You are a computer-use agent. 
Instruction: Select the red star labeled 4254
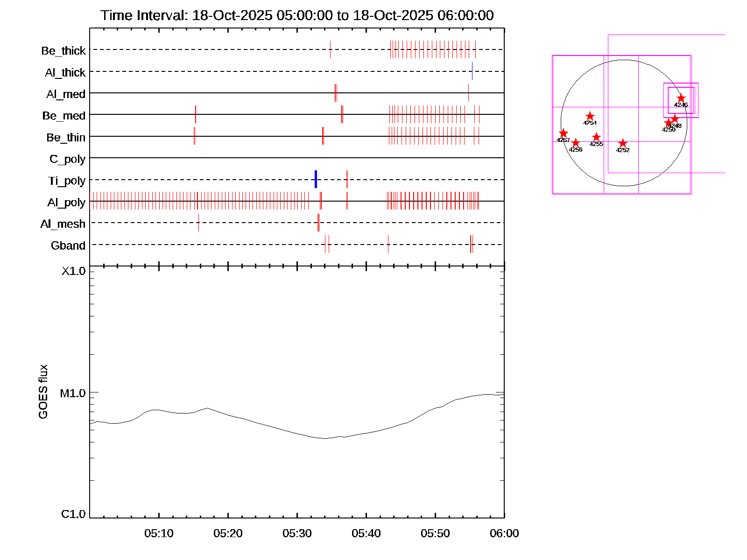(590, 116)
